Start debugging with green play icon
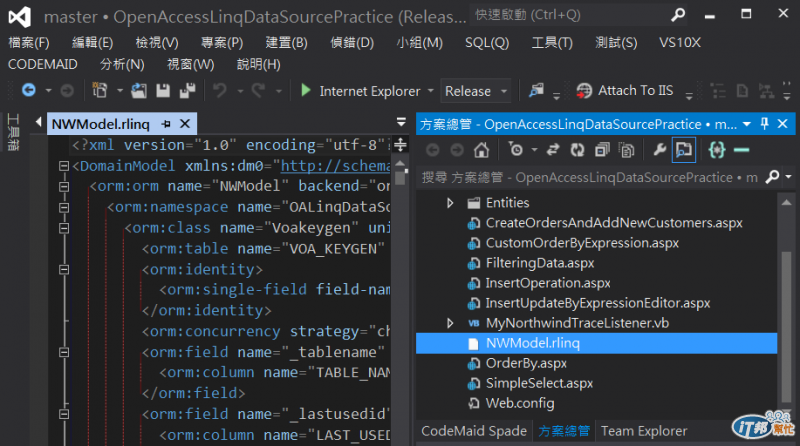Screen dimensions: 800x446 pyautogui.click(x=306, y=90)
